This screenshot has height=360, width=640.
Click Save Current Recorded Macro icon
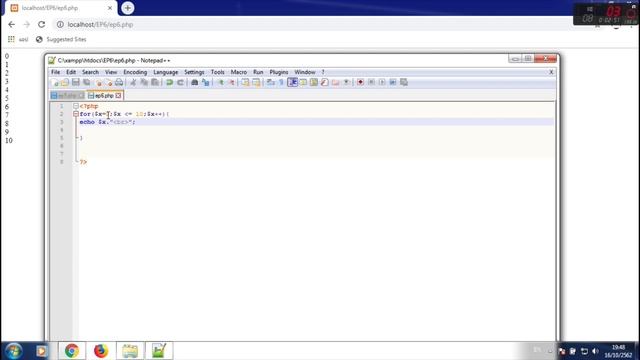(x=404, y=82)
